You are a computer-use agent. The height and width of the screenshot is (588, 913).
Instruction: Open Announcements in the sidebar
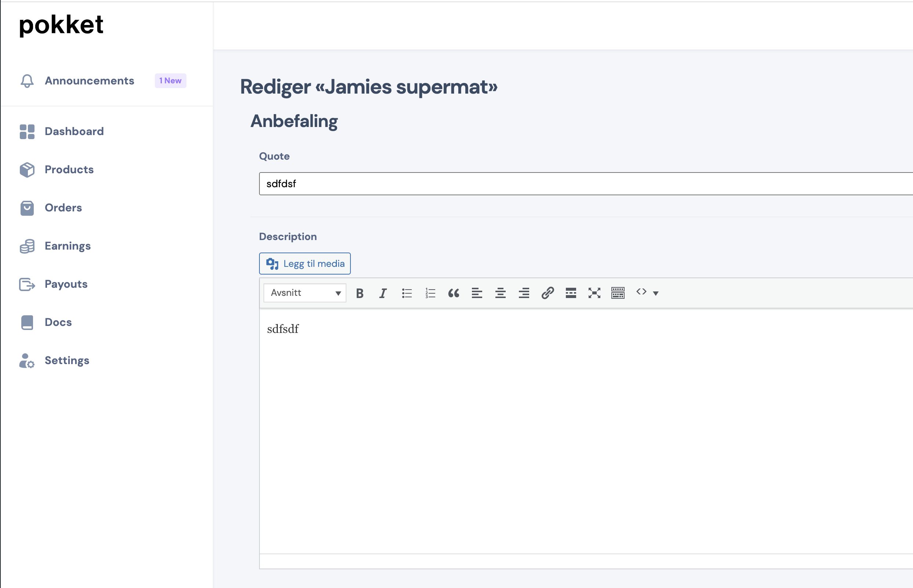tap(89, 81)
